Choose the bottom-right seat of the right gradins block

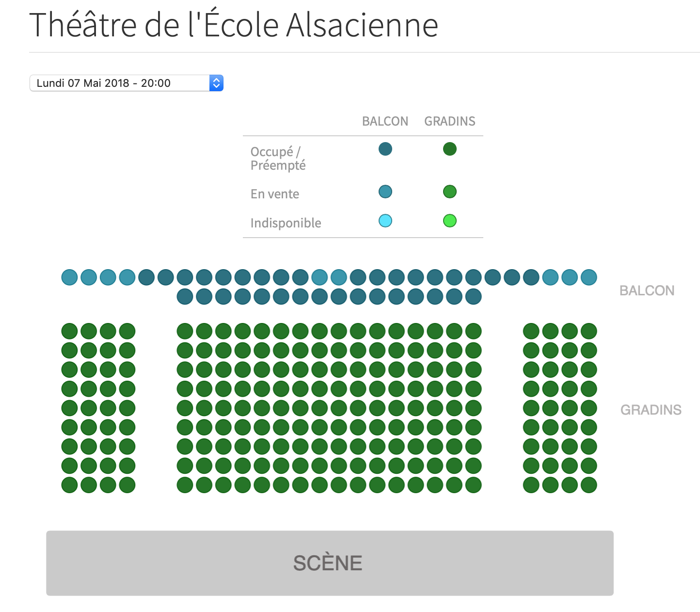tap(589, 485)
